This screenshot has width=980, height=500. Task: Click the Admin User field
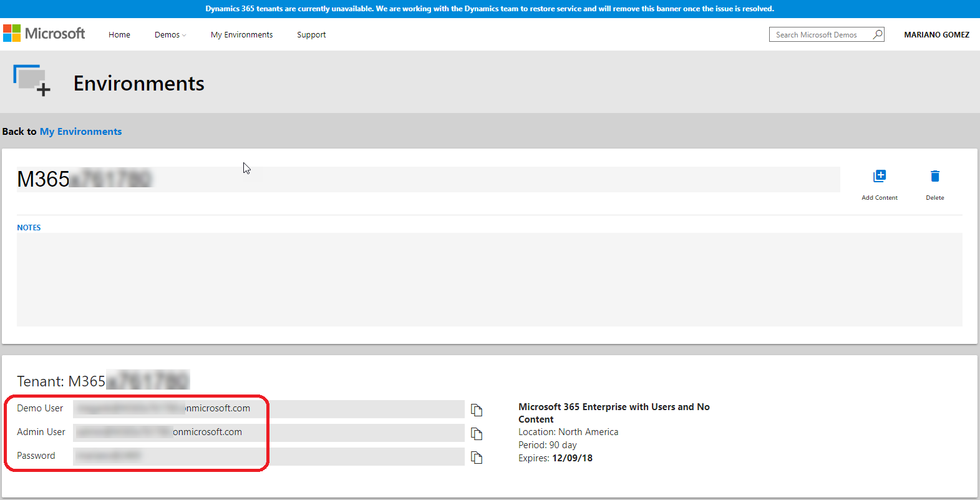tap(269, 433)
